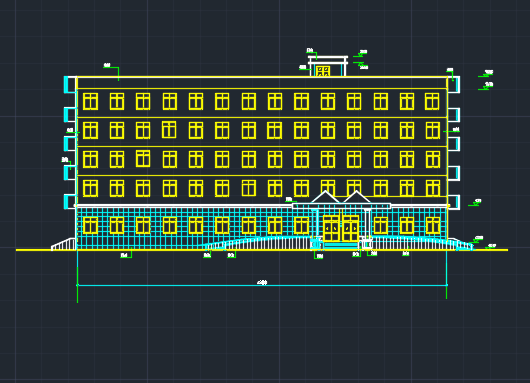Pick the left entrance double door

332,229
